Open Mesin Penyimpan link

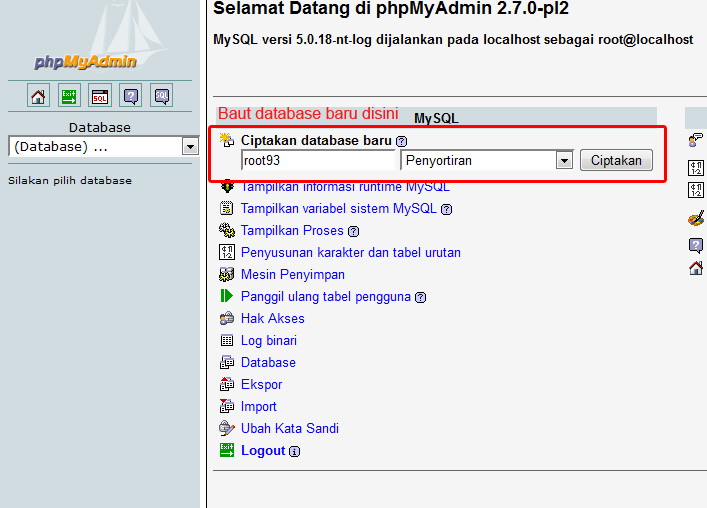point(293,275)
